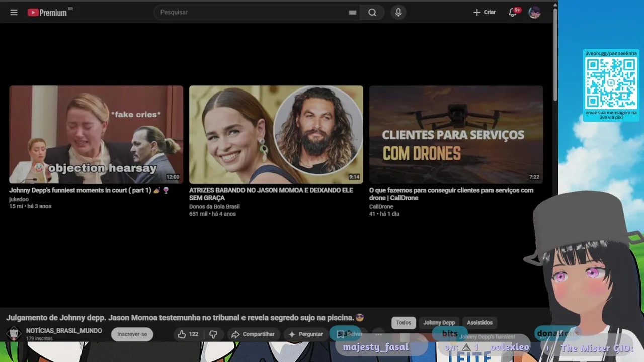Open the notifications bell
The image size is (644, 362).
[x=513, y=12]
